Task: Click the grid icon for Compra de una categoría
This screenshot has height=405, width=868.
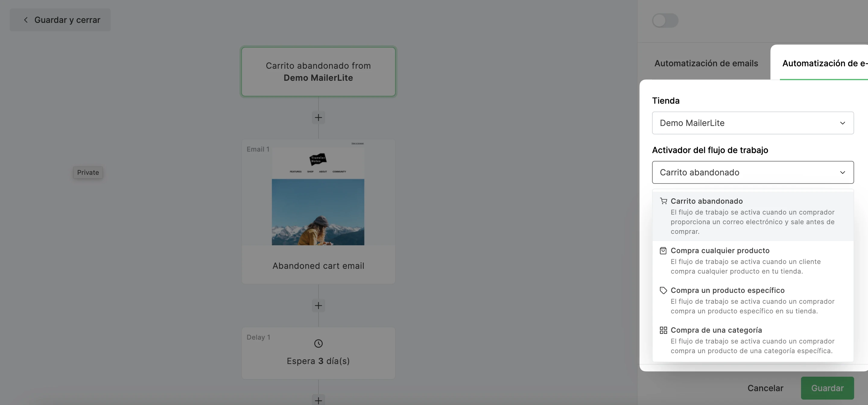Action: [x=663, y=330]
